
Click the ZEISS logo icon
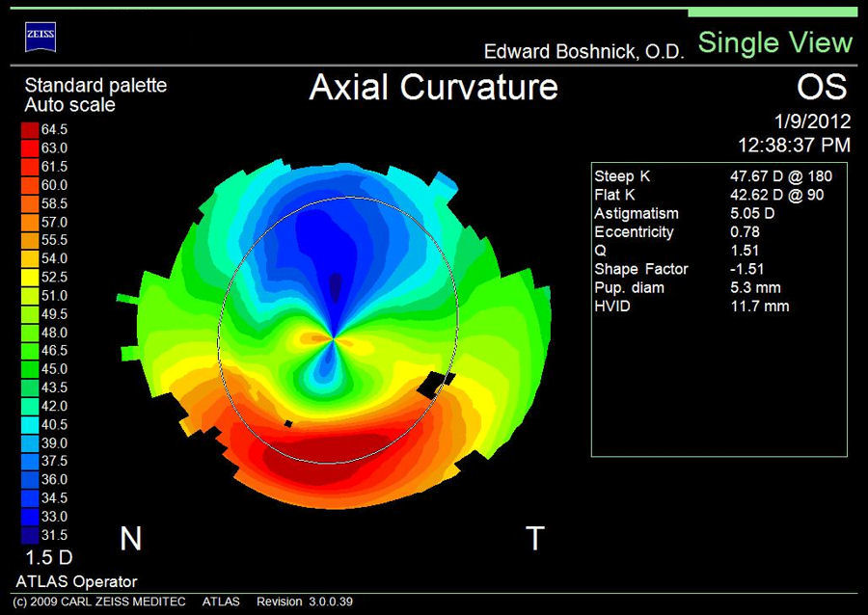click(41, 37)
